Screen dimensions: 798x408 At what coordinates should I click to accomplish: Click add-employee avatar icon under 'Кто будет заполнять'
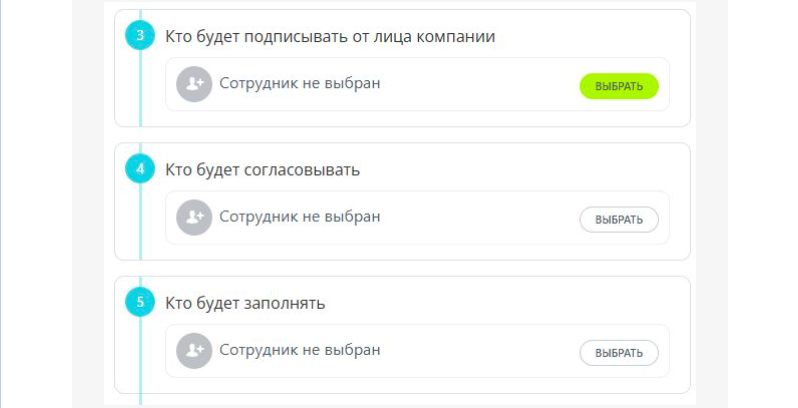tap(194, 351)
